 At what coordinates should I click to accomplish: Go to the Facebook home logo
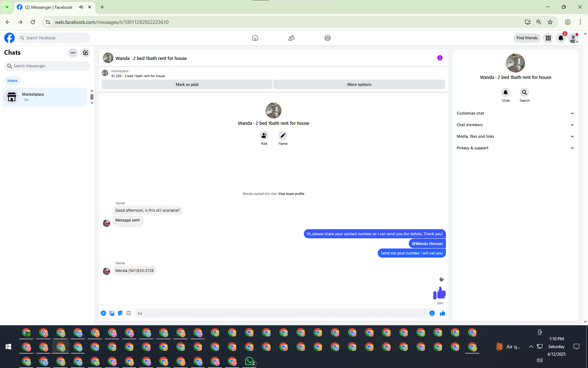9,38
